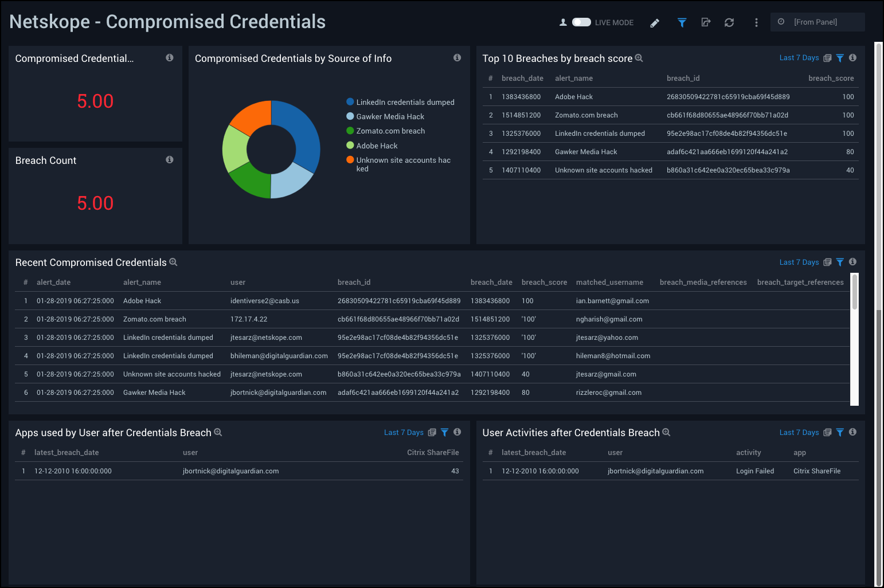
Task: Open the Last 7 Days selector on Apps used panel
Action: pos(404,432)
